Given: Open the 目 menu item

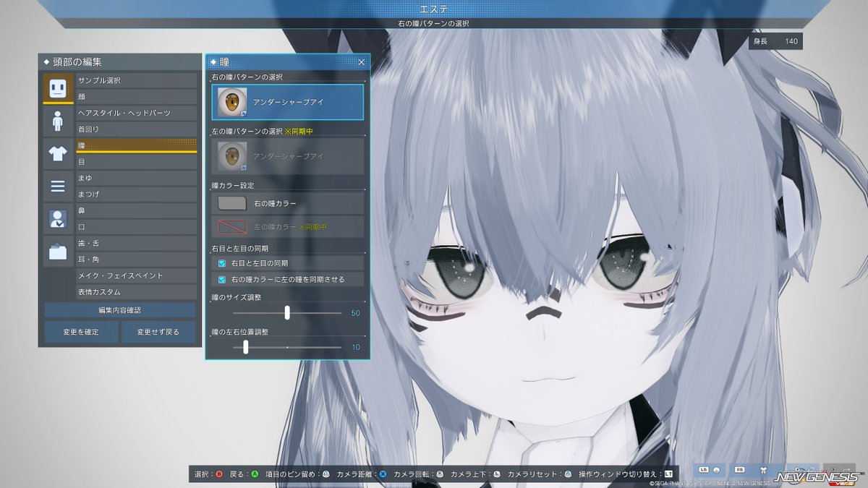Looking at the screenshot, I should pos(136,162).
